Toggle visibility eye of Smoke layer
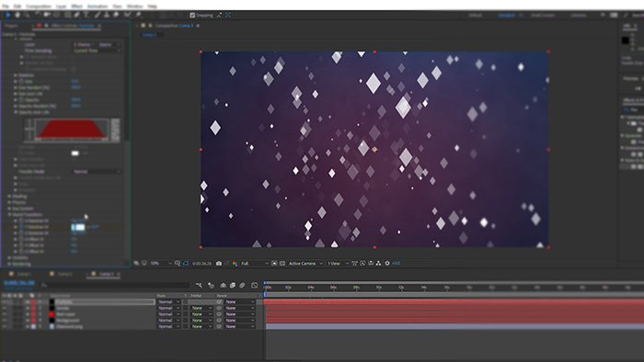Viewport: 644px width, 362px height. [5, 308]
